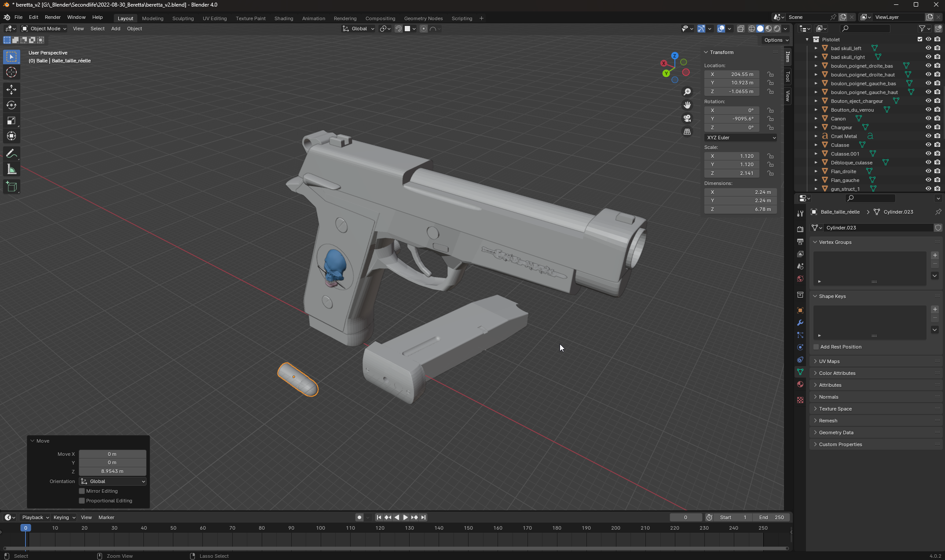The height and width of the screenshot is (560, 945).
Task: Hide bad skull_left in viewport
Action: tap(928, 48)
